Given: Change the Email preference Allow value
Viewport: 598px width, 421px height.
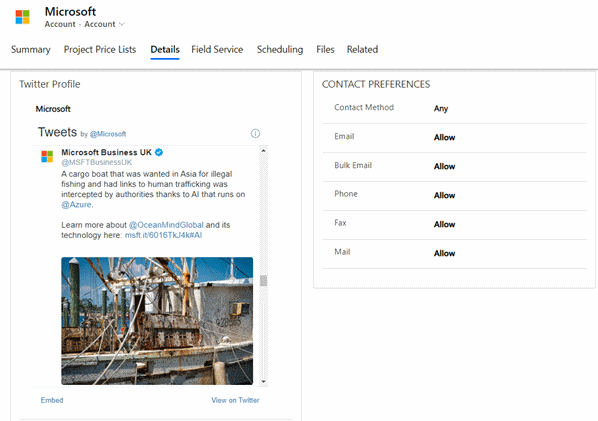Looking at the screenshot, I should (444, 137).
